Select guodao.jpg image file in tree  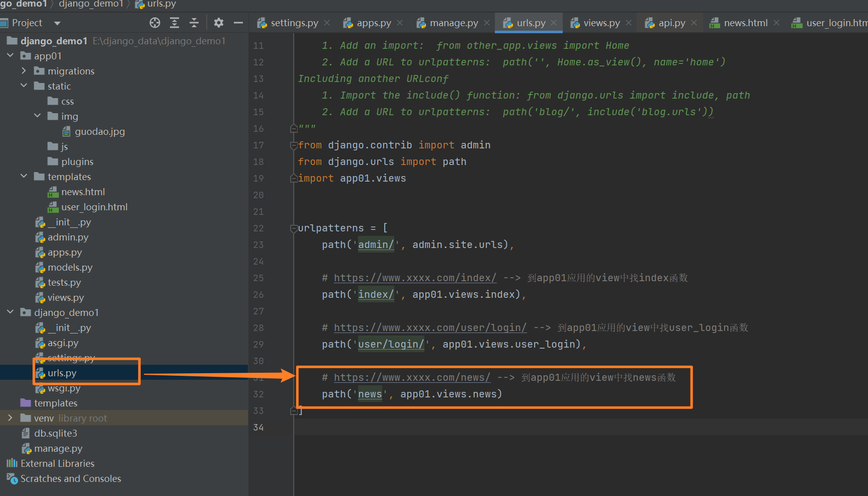point(100,131)
